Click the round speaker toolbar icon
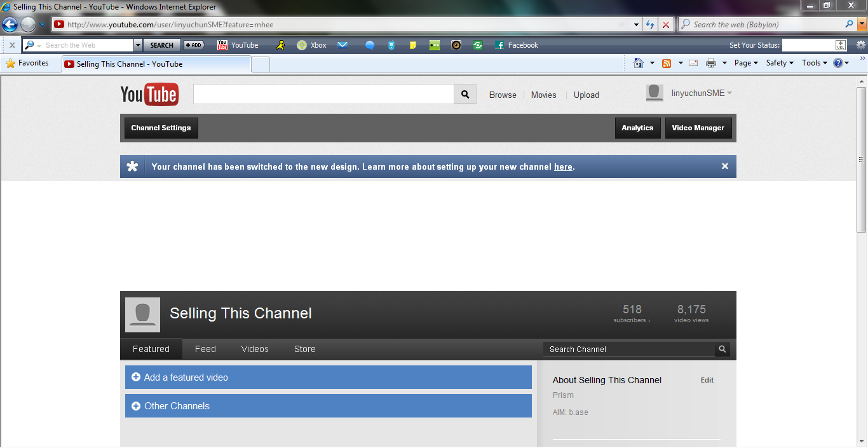868x448 pixels. 456,45
